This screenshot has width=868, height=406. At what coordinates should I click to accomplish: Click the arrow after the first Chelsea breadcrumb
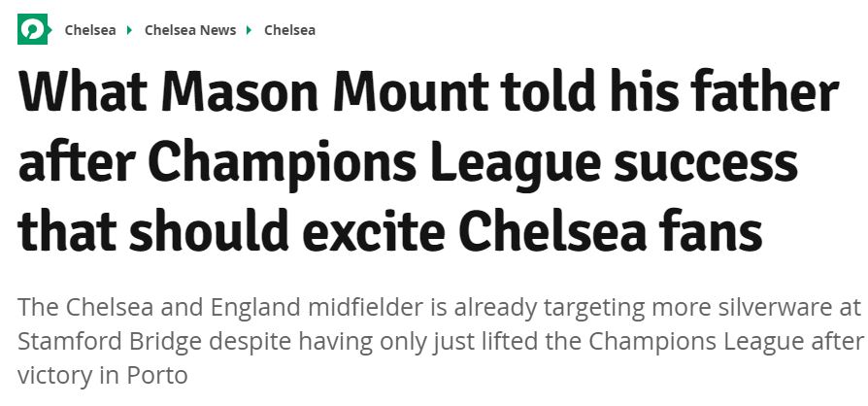click(130, 30)
